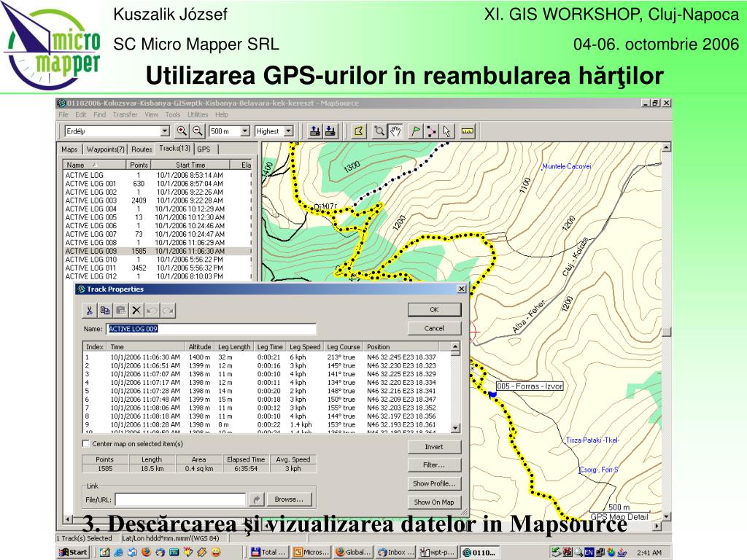Click the Show Profile... button

435,483
